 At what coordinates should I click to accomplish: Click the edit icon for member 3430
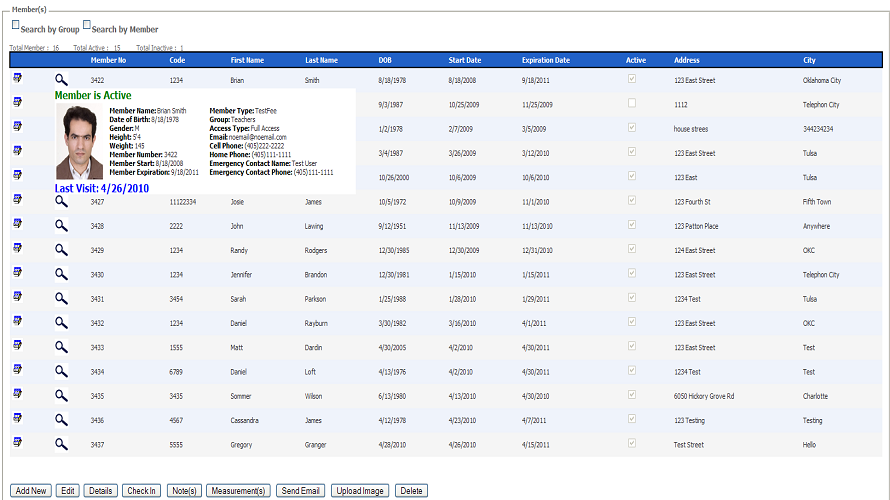[17, 273]
